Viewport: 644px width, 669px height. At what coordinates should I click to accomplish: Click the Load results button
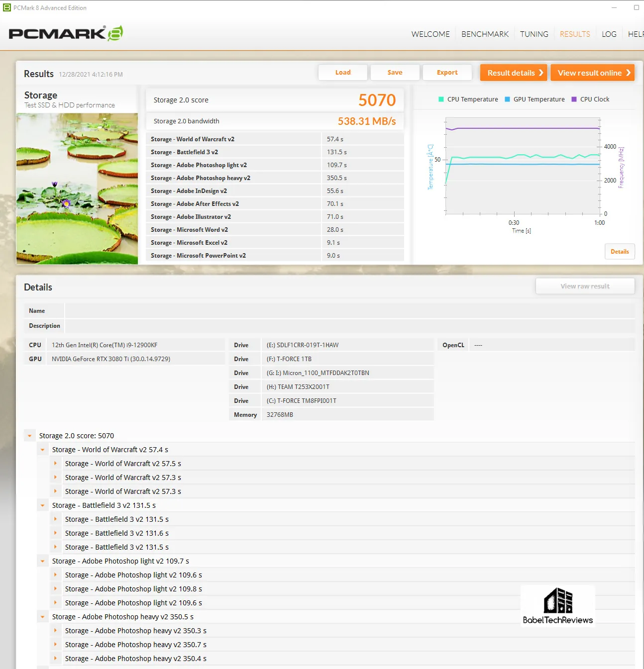343,72
